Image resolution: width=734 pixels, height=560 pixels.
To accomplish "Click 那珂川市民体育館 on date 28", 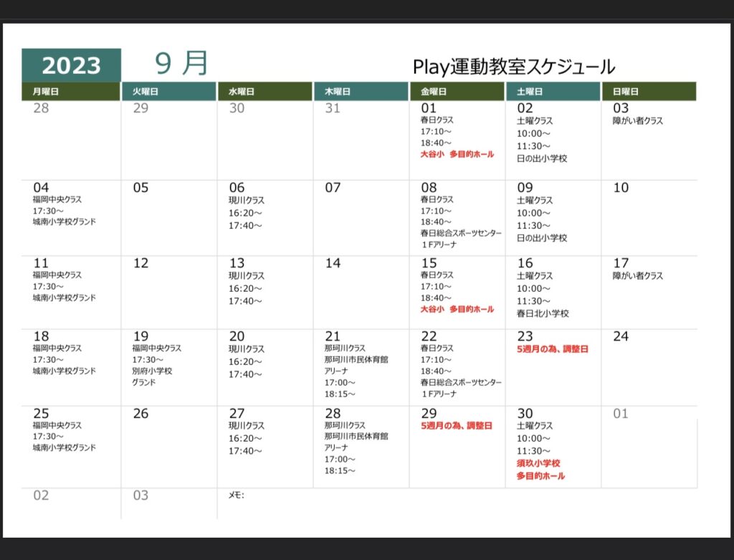I will pos(356,437).
